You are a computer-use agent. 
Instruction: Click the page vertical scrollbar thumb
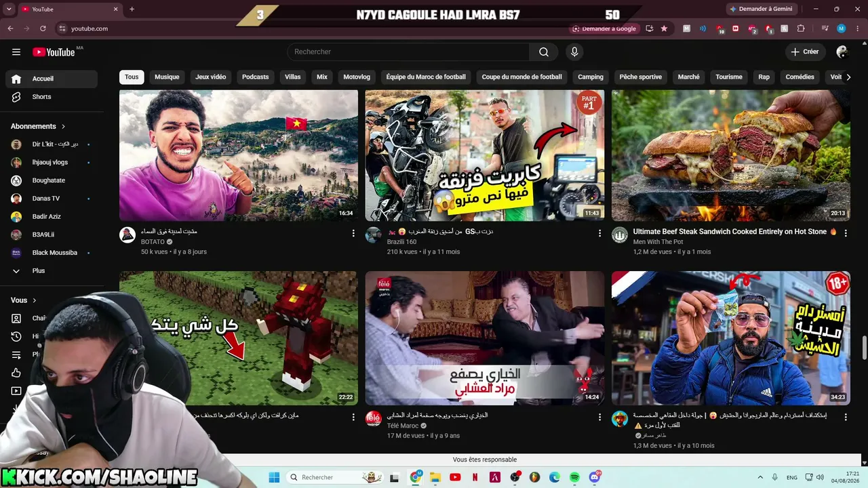864,348
